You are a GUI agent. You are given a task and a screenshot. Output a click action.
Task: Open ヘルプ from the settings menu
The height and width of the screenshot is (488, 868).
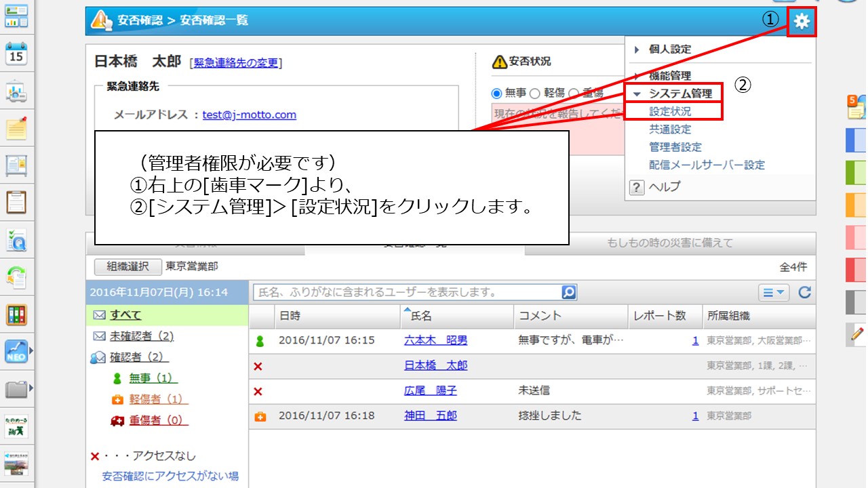(x=664, y=187)
